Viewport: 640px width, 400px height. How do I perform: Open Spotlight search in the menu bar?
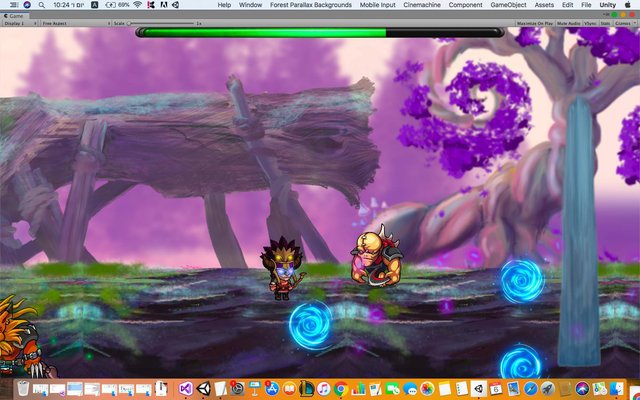tap(42, 5)
